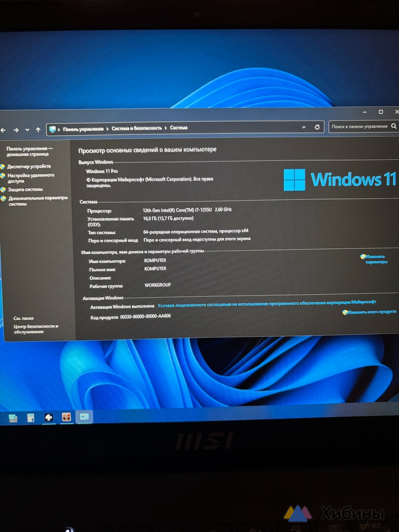Expand chevron before 'Панель управления' breadcrumb
Screen dimensions: 399x532
(59, 129)
